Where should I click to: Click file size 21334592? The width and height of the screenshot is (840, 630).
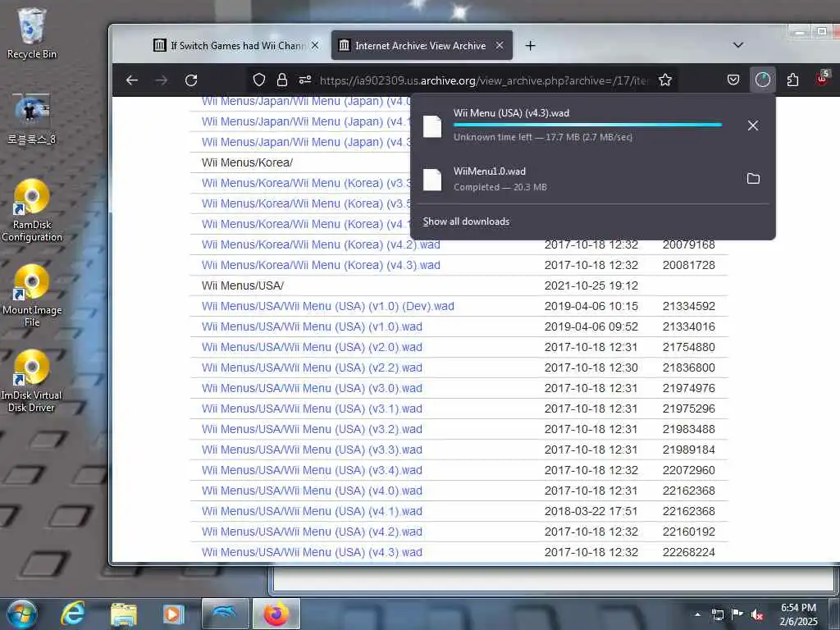pos(688,307)
